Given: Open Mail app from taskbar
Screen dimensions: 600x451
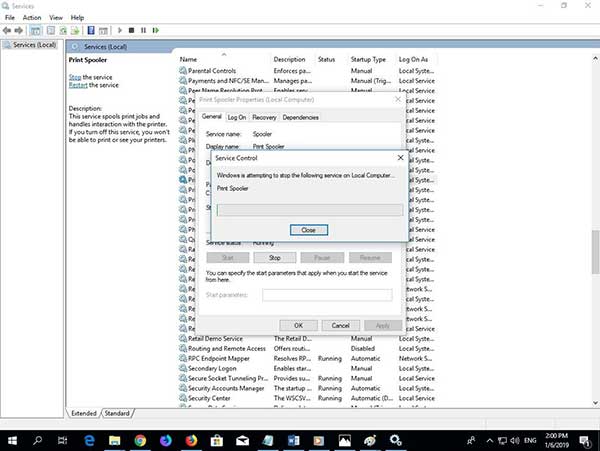Looking at the screenshot, I should coord(242,441).
